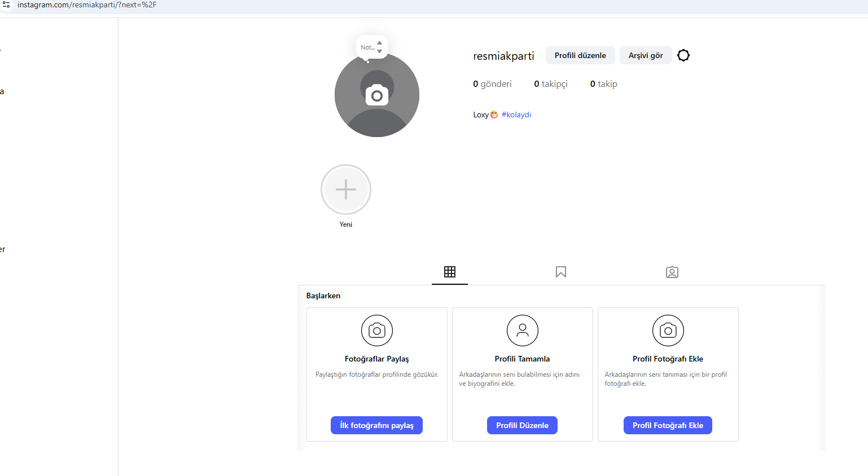Click Profili Tamamla card title
This screenshot has height=476, width=868.
(x=522, y=359)
